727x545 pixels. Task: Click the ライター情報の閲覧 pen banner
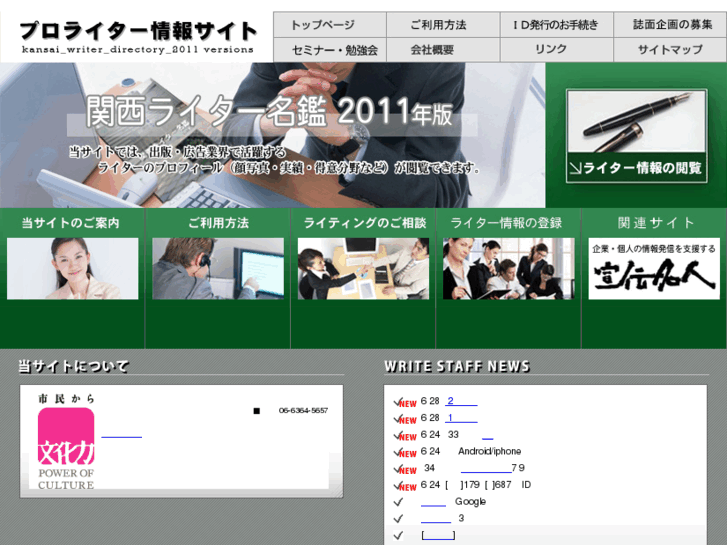coord(637,136)
